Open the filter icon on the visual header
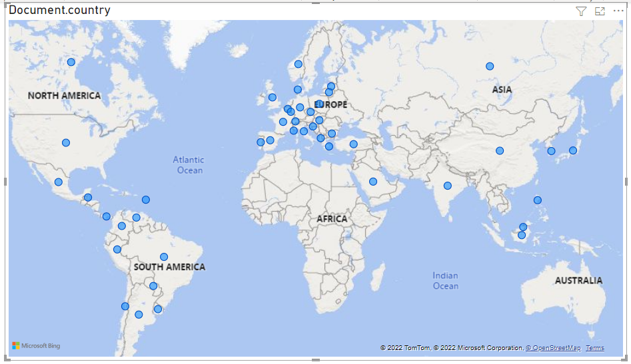 tap(581, 11)
